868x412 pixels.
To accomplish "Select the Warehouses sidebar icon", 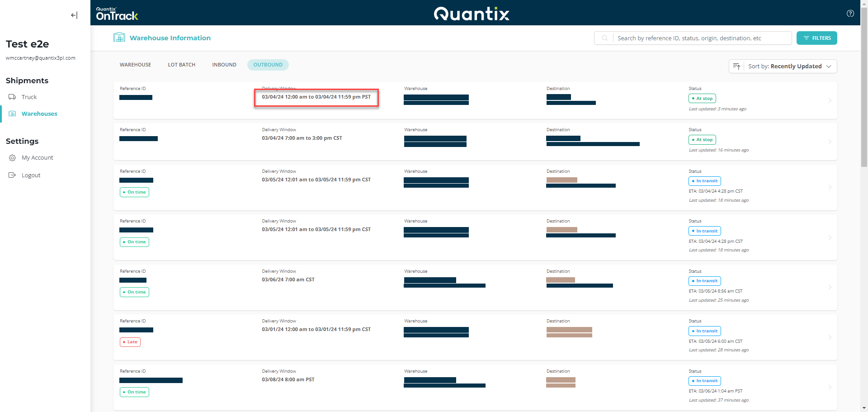I will (13, 114).
